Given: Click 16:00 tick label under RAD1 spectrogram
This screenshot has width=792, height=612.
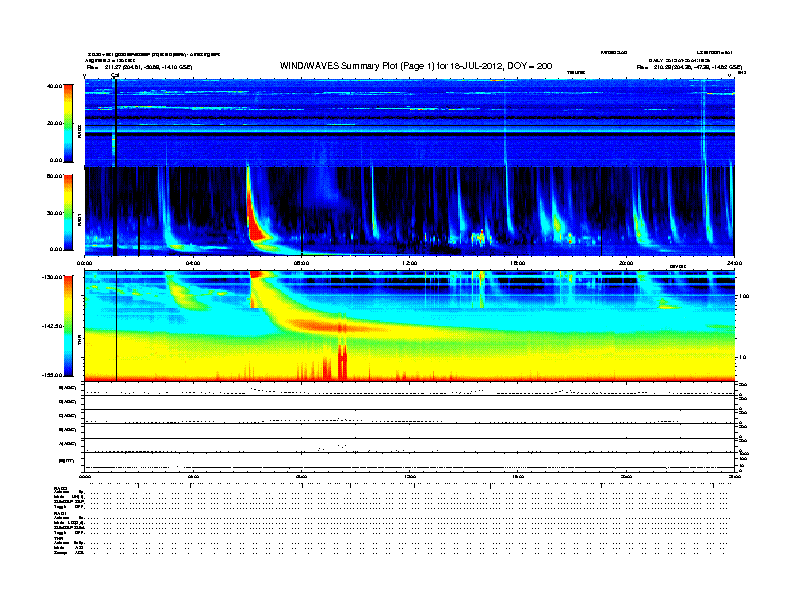Looking at the screenshot, I should pos(518,263).
